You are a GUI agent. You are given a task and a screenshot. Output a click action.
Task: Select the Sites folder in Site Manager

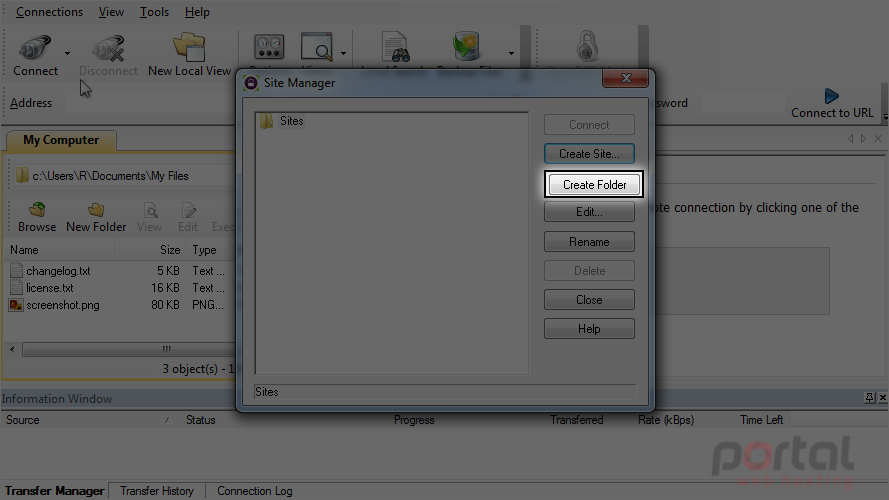(x=291, y=121)
